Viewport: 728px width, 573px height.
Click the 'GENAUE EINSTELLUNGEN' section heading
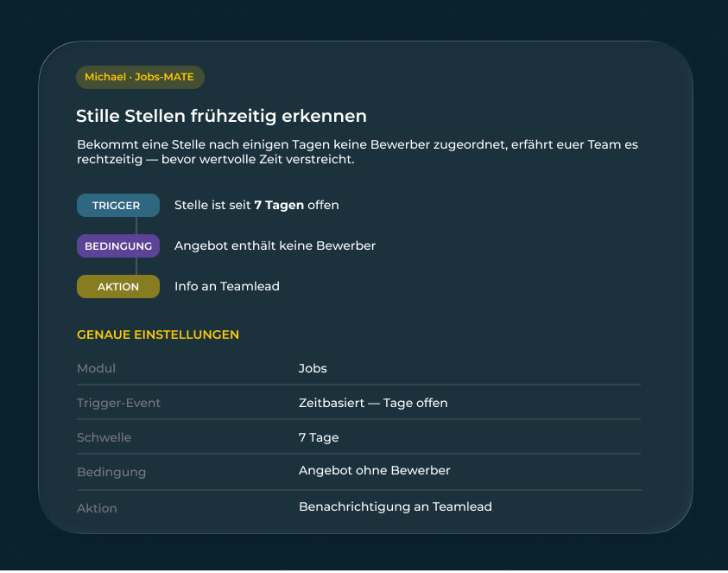click(158, 334)
